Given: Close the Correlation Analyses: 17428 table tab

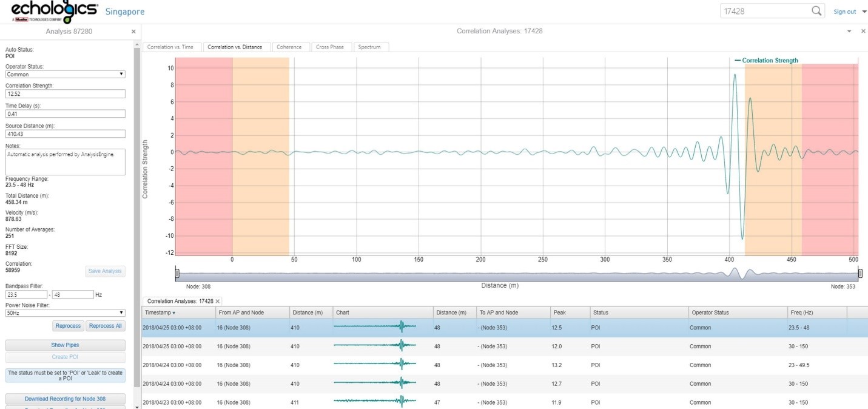Looking at the screenshot, I should coord(218,301).
